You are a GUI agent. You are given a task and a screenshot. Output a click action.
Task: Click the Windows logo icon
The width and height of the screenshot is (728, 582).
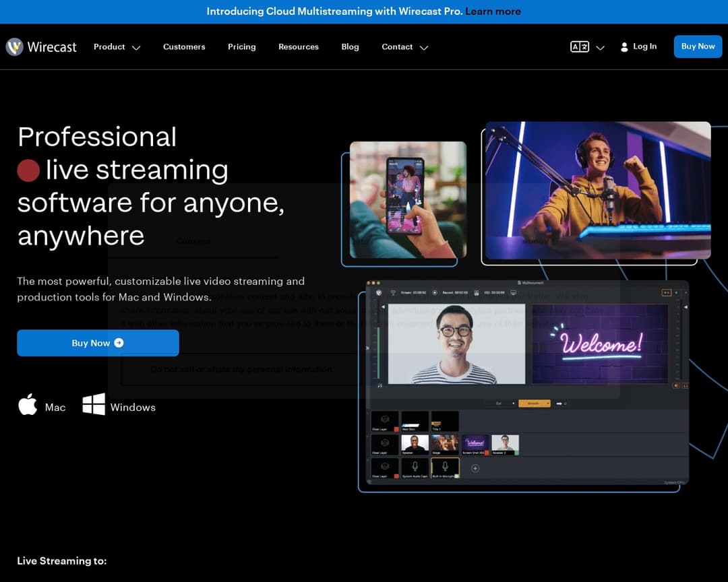93,404
